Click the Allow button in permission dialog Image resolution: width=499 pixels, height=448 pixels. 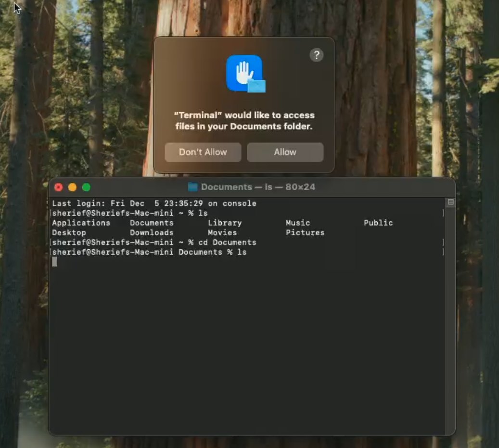[x=285, y=152]
